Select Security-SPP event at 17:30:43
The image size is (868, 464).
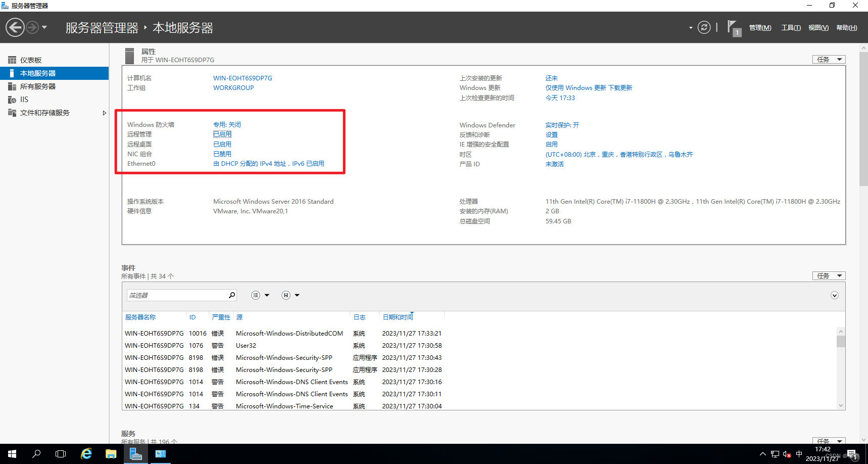(x=283, y=358)
